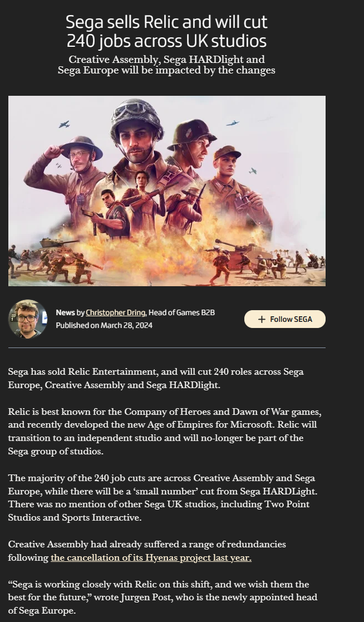Click the paragraph mentioning Two Point Studios

[x=163, y=498]
